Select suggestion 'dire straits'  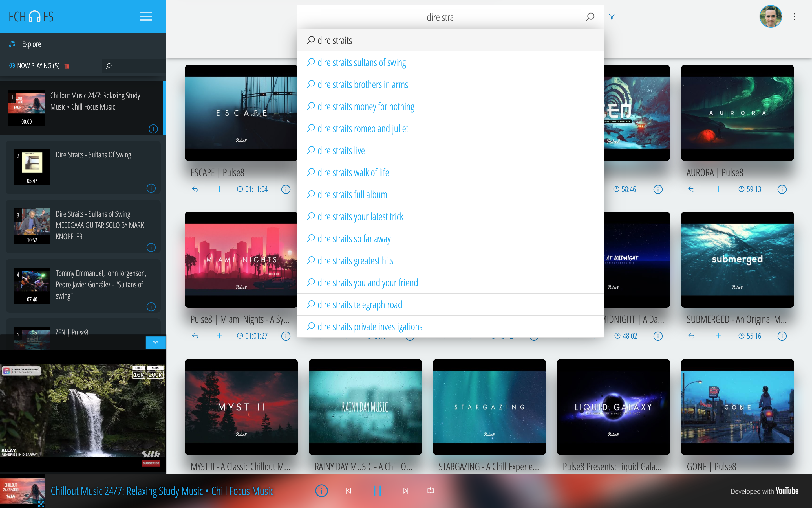point(450,40)
